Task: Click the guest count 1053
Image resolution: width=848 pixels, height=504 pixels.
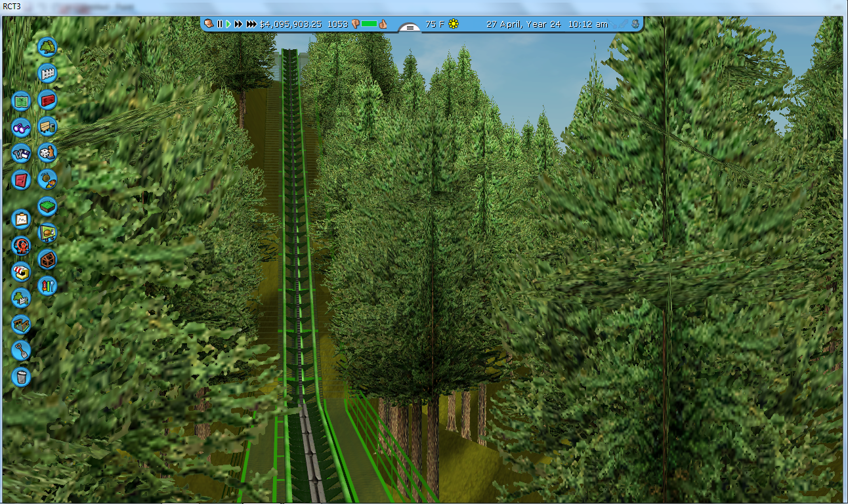Action: tap(337, 24)
